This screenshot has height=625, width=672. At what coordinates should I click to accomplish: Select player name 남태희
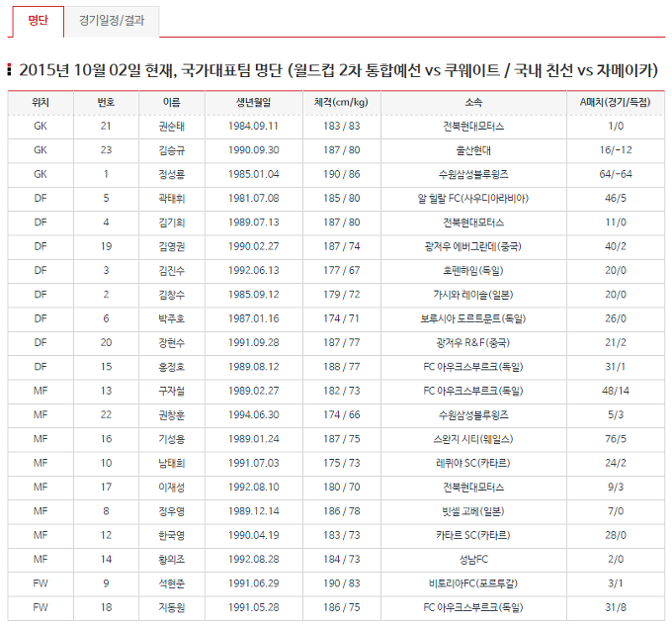(171, 463)
